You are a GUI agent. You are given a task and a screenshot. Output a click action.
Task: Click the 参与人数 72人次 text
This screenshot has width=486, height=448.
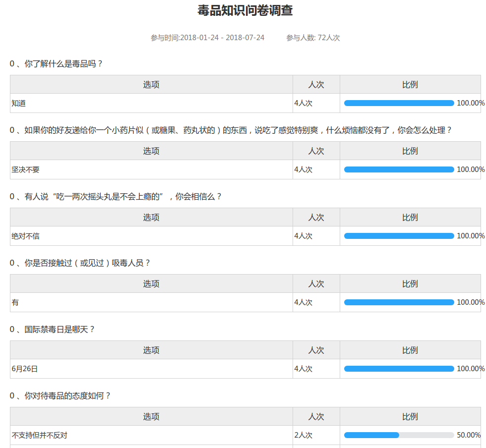[x=312, y=38]
